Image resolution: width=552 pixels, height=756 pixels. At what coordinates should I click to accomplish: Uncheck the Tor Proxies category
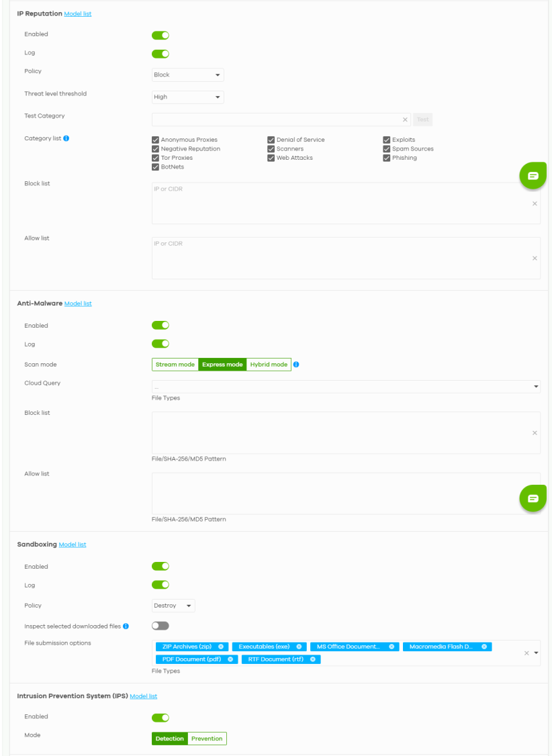(156, 158)
